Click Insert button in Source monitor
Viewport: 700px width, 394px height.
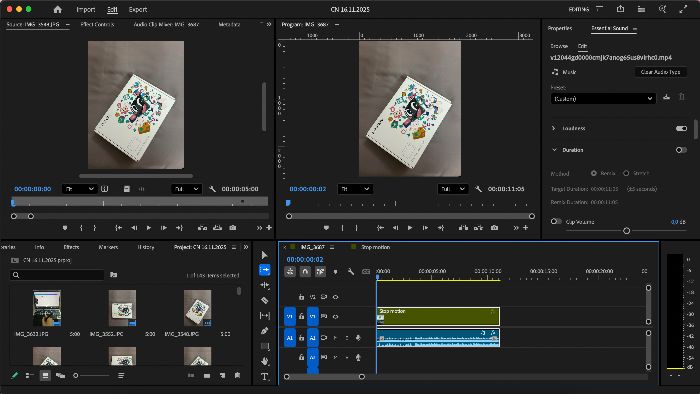coord(202,228)
